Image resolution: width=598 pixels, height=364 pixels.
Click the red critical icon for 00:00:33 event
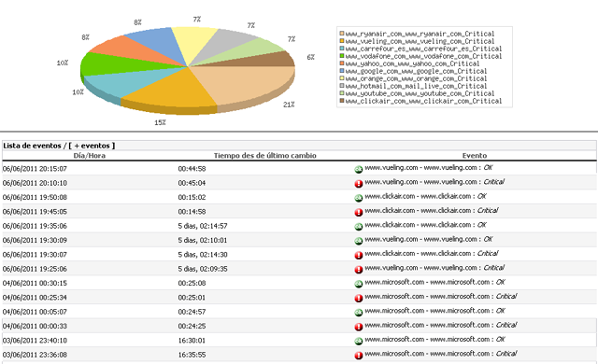(x=359, y=327)
